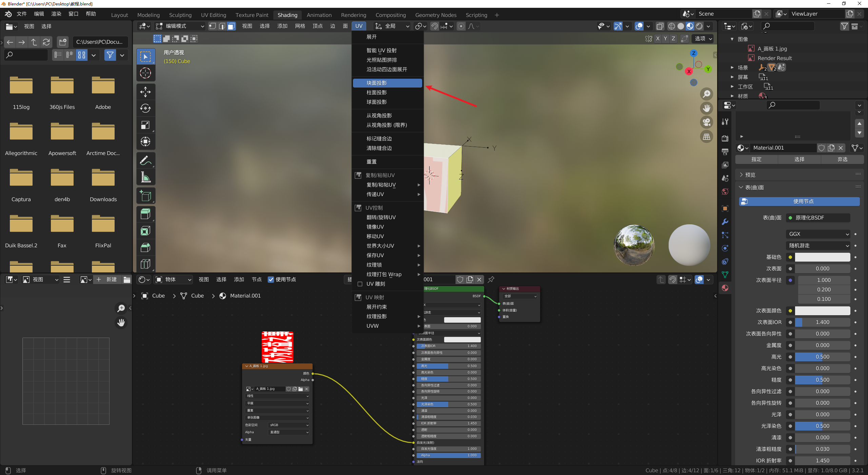The width and height of the screenshot is (868, 475).
Task: Click the Measure ruler tool
Action: click(x=145, y=177)
